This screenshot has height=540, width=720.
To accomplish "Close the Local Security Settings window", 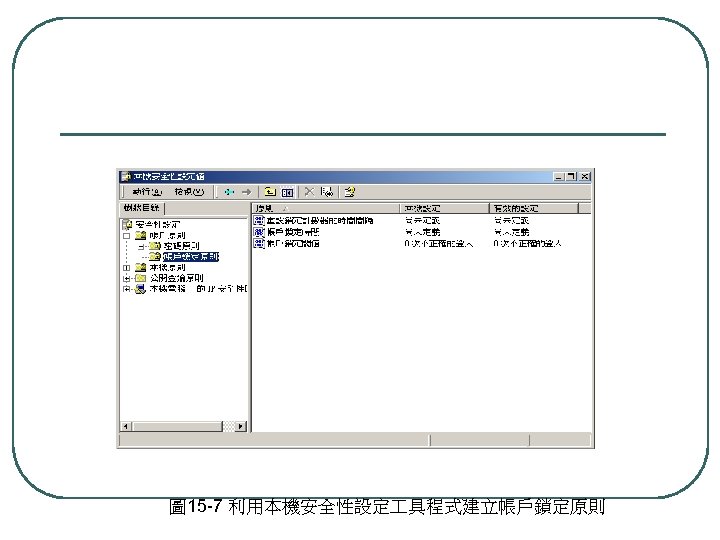I will pyautogui.click(x=585, y=176).
